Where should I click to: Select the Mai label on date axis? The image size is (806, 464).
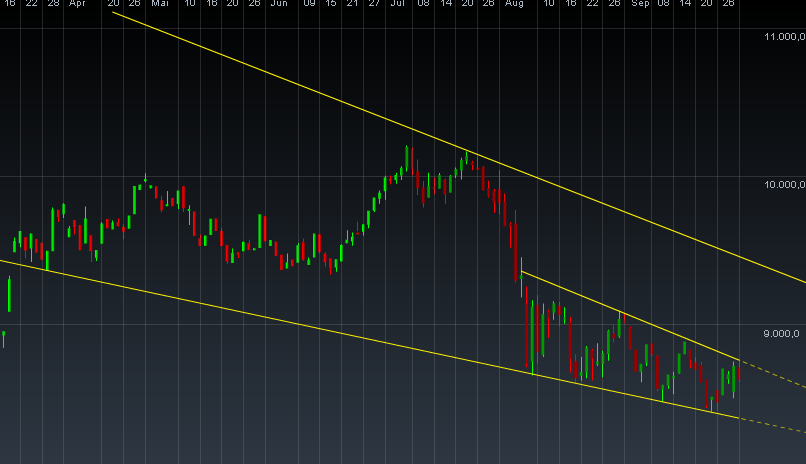click(x=160, y=4)
